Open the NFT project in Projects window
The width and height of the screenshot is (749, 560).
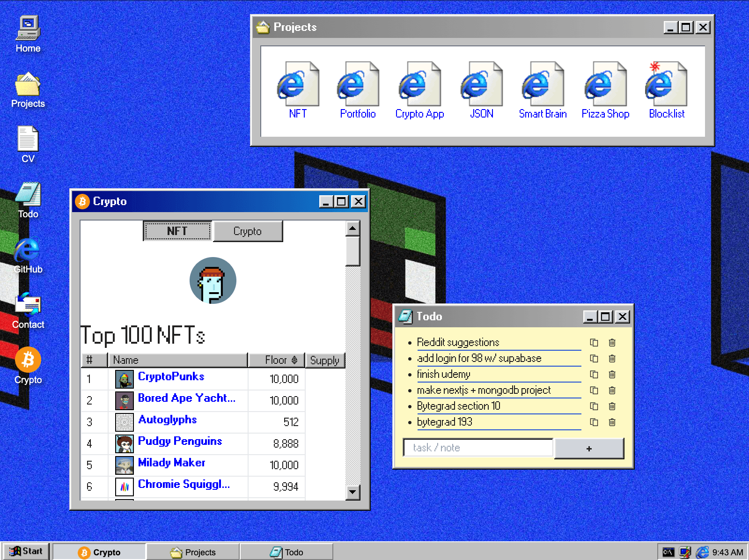point(298,90)
